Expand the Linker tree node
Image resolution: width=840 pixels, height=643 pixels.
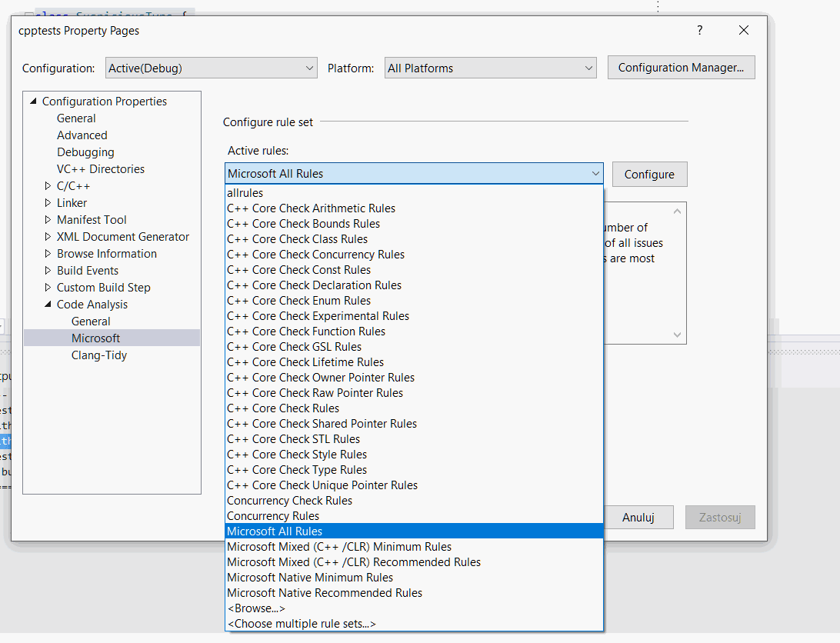48,202
